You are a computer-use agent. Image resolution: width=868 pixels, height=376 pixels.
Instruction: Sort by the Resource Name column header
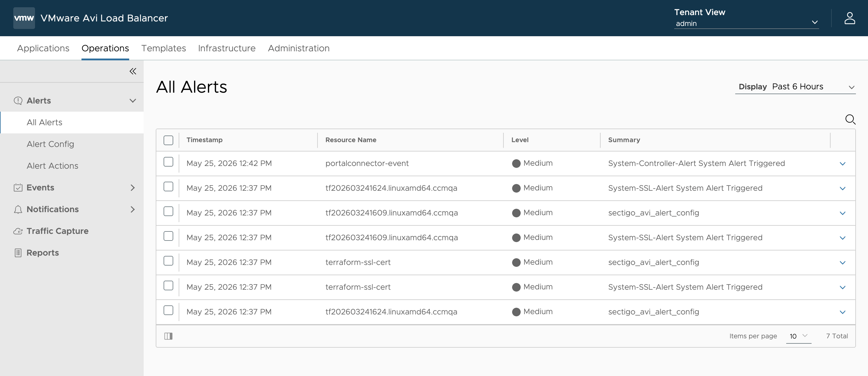tap(351, 140)
